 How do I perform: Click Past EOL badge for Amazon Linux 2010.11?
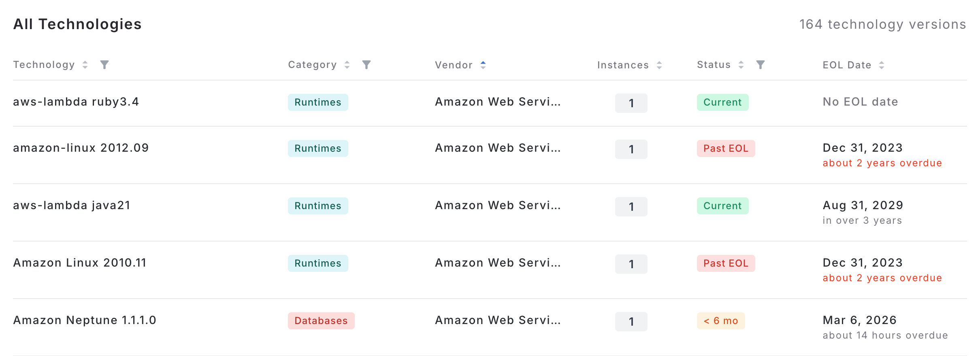tap(725, 263)
